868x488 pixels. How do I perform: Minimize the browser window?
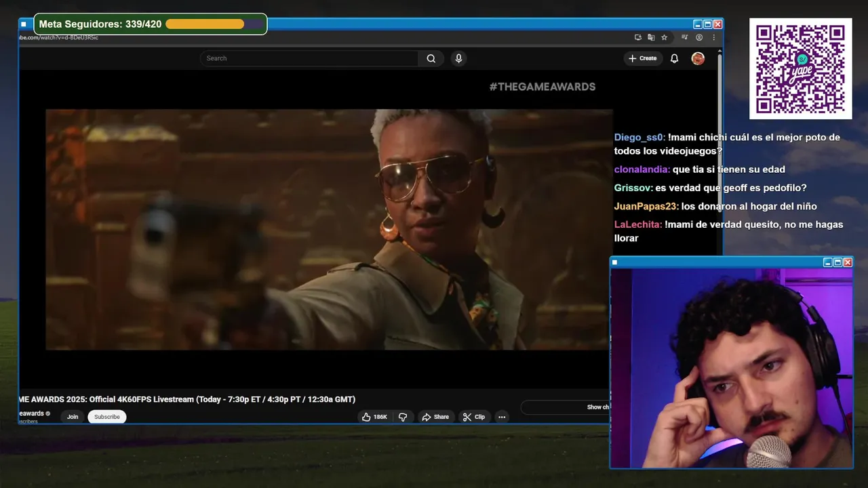pyautogui.click(x=698, y=24)
